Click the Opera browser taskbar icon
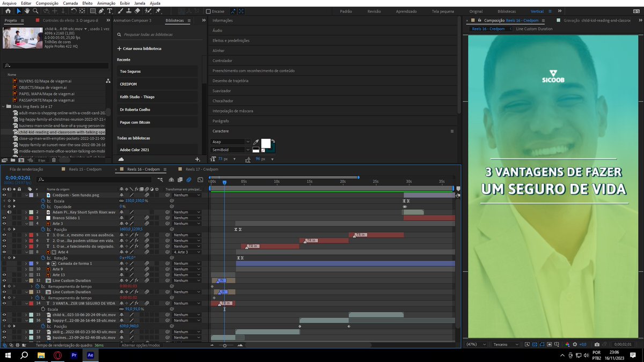 pos(57,356)
